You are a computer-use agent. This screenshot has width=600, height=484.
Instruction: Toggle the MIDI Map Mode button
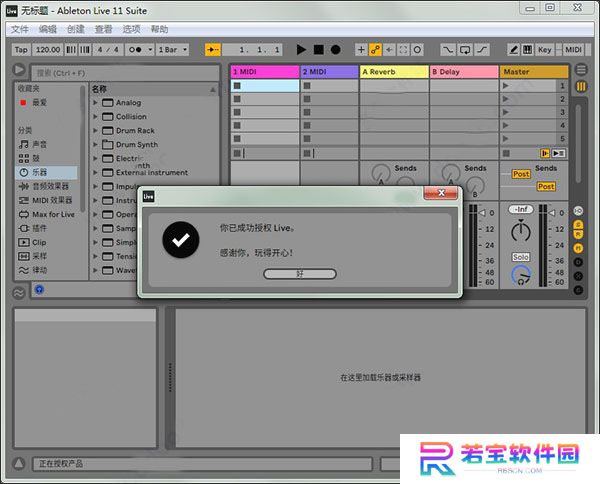[x=573, y=49]
